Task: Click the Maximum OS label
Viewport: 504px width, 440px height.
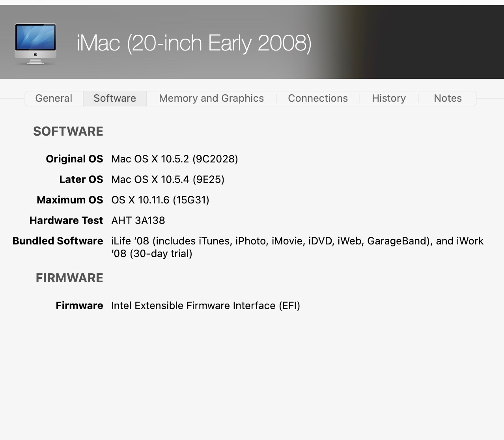Action: (x=70, y=200)
